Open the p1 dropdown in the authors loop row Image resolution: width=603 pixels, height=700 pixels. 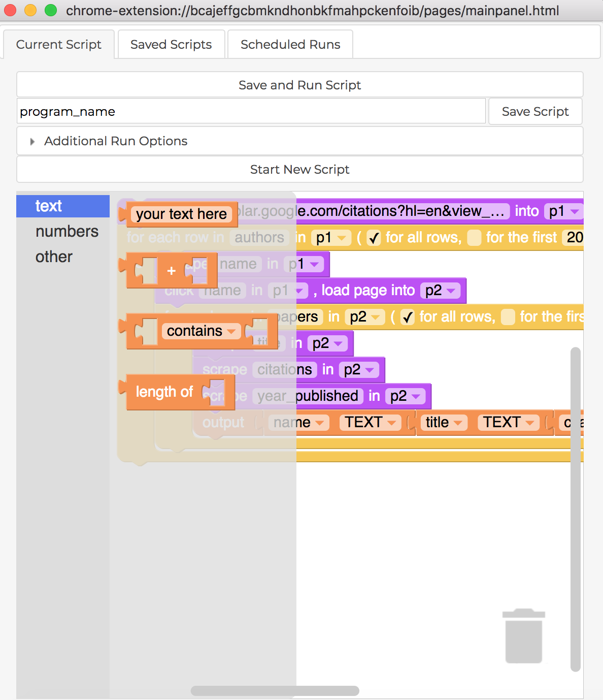point(330,238)
